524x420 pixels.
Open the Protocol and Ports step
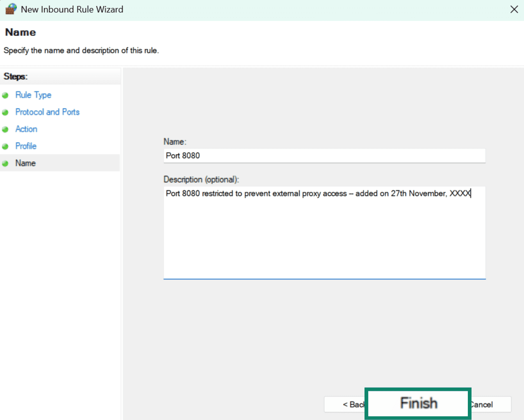(47, 112)
